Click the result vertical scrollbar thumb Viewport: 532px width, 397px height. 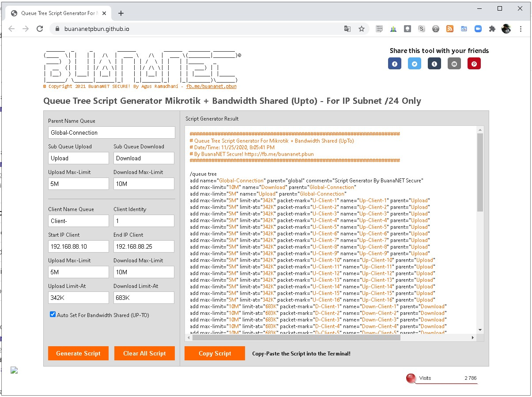480,172
